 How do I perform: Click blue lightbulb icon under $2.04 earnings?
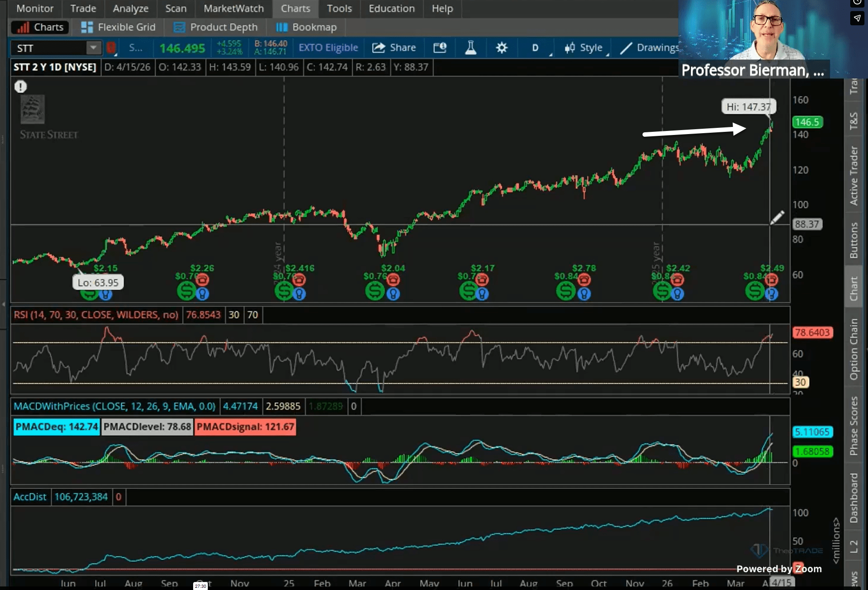(393, 294)
